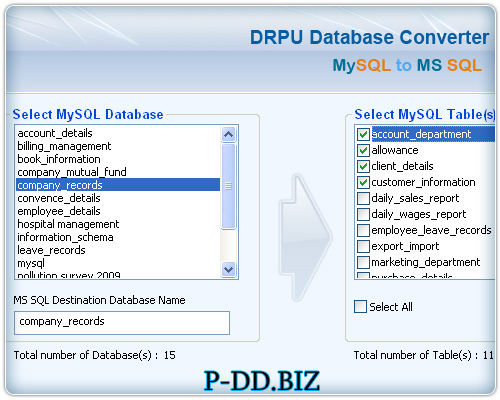Viewport: 500px width, 400px height.
Task: Check the account_department table checkbox
Action: 363,134
